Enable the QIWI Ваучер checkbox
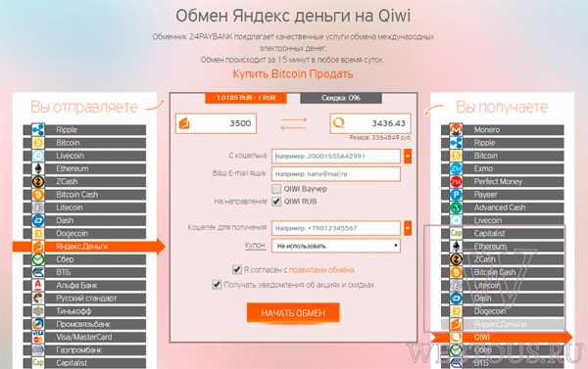Screen dimensions: 588x369 276,189
